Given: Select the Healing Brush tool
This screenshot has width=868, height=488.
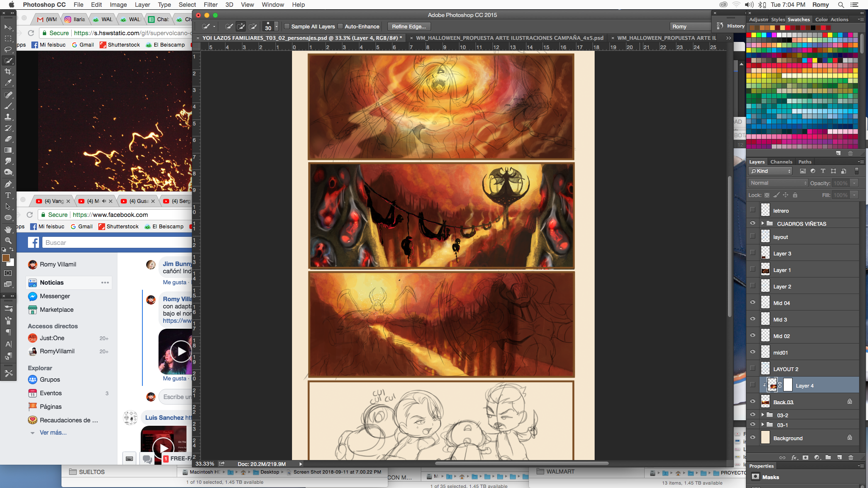Looking at the screenshot, I should tap(8, 94).
